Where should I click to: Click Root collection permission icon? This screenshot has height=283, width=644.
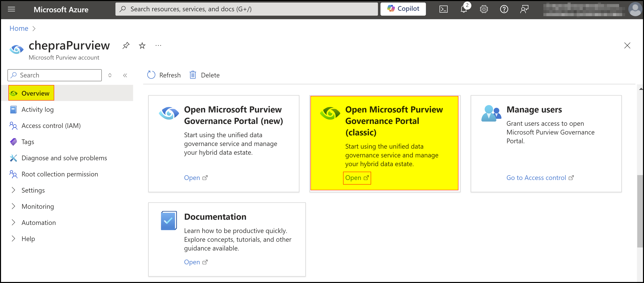(x=13, y=174)
